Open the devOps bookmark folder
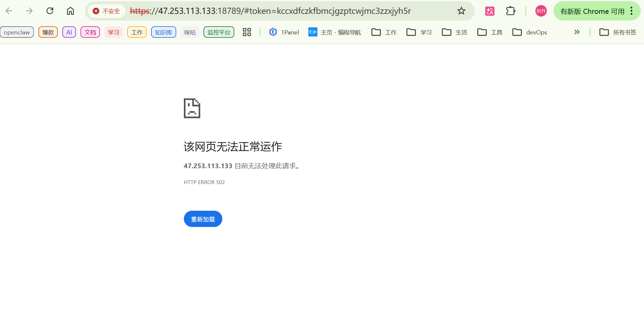Image resolution: width=644 pixels, height=334 pixels. [530, 32]
